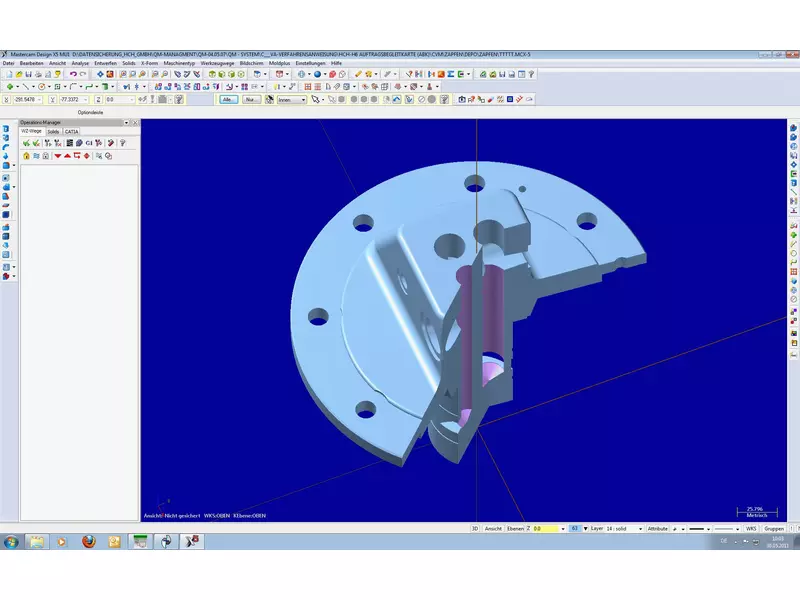Open the Werkzeugwege menu
Screen dimensions: 800x600
(x=216, y=63)
